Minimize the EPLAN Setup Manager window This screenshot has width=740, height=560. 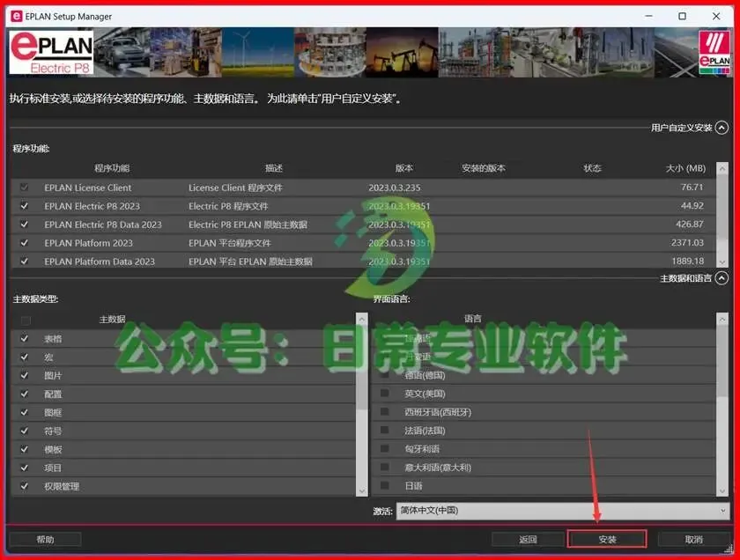click(x=649, y=16)
